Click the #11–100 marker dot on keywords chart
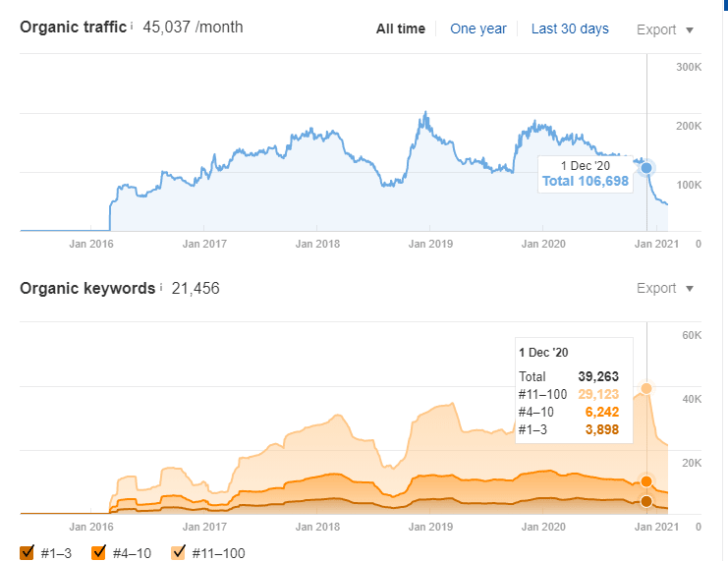Image resolution: width=728 pixels, height=561 pixels. [646, 388]
